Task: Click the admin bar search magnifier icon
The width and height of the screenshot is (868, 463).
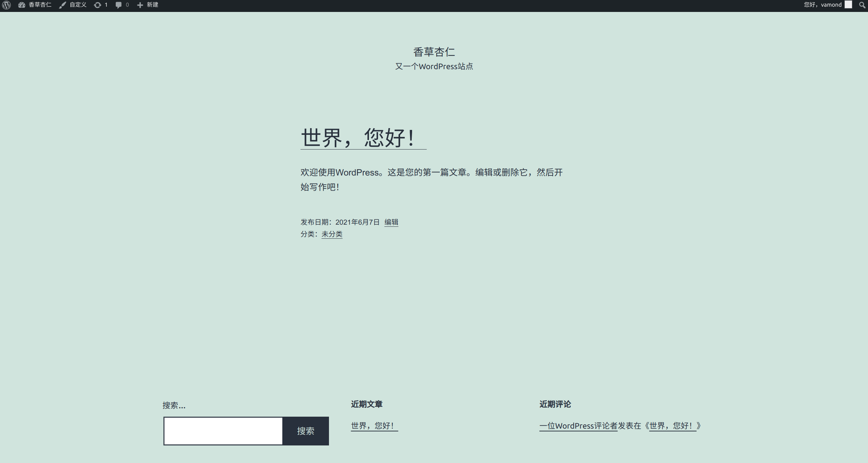Action: pos(862,5)
